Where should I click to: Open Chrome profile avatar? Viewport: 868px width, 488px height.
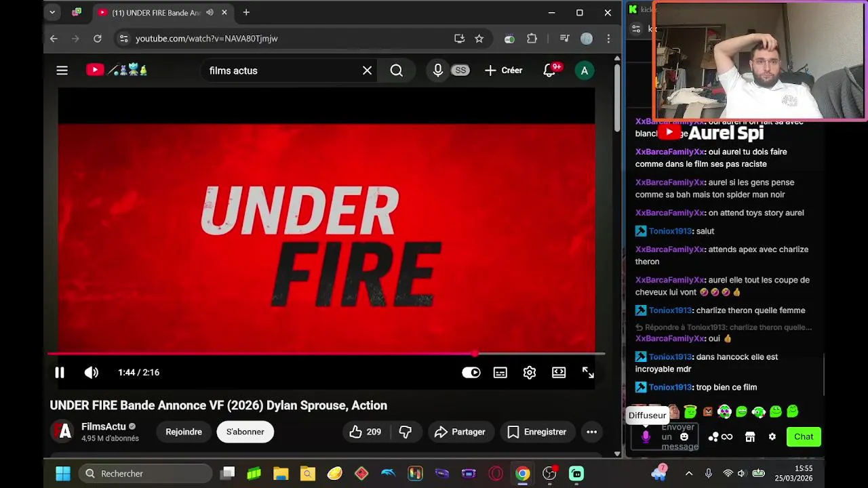coord(587,39)
